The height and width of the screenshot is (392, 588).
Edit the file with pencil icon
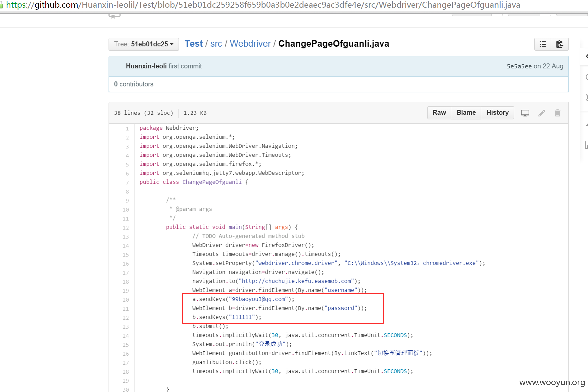coord(542,113)
